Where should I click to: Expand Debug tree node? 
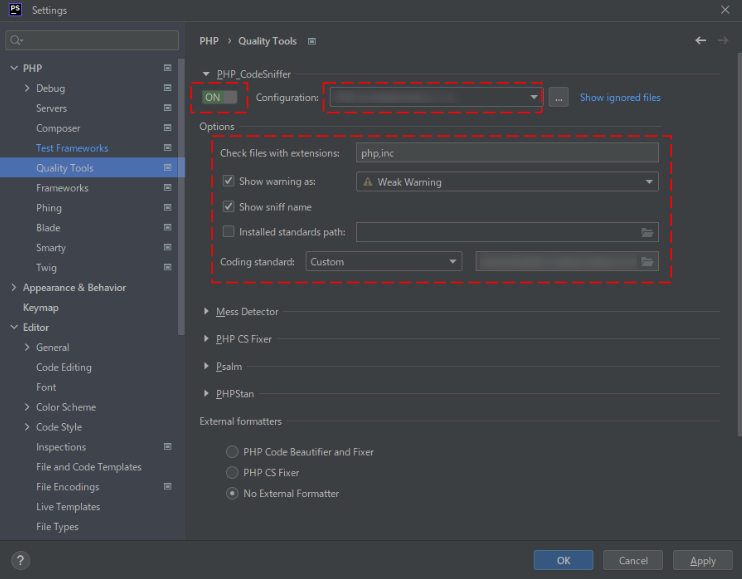click(x=27, y=88)
